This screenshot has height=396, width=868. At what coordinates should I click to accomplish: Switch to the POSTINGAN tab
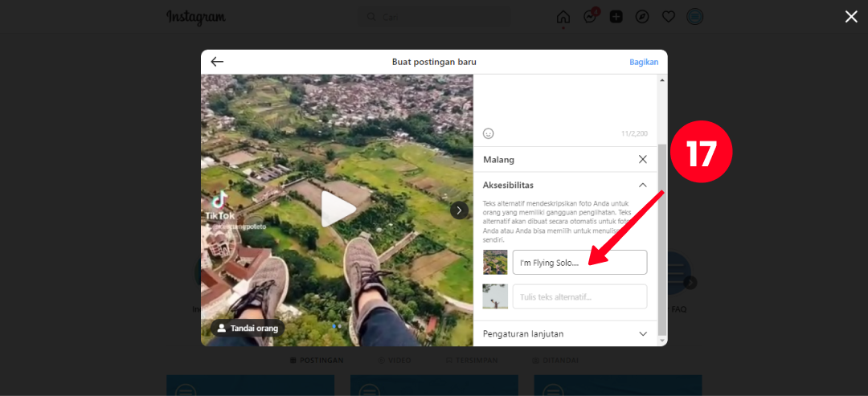317,360
